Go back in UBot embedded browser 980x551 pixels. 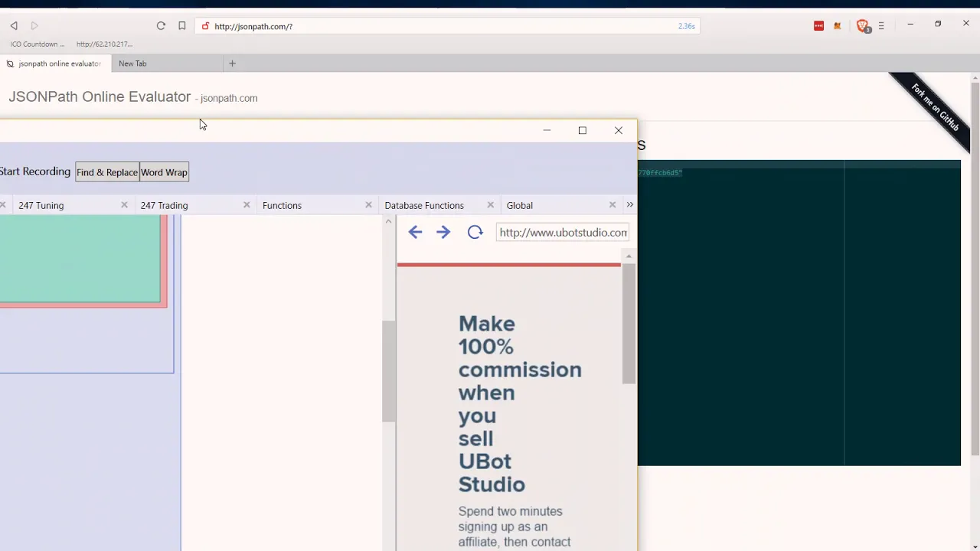(415, 232)
